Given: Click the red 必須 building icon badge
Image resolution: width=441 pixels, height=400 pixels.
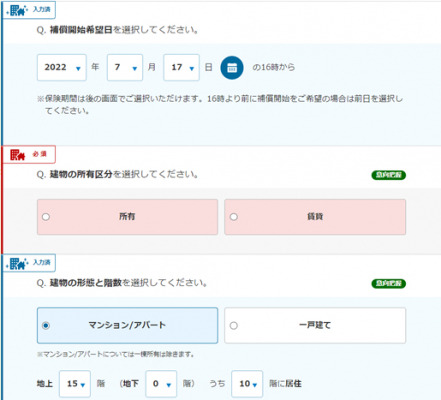Looking at the screenshot, I should click(x=29, y=155).
